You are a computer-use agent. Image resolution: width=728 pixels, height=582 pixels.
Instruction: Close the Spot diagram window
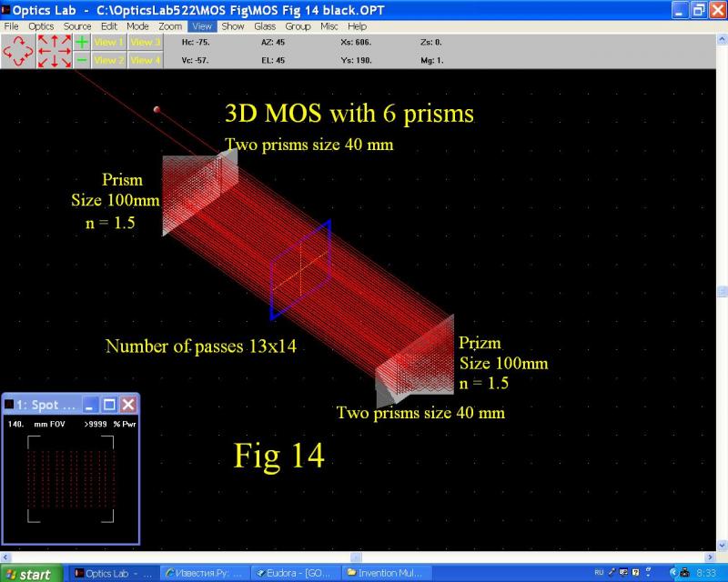coord(128,404)
